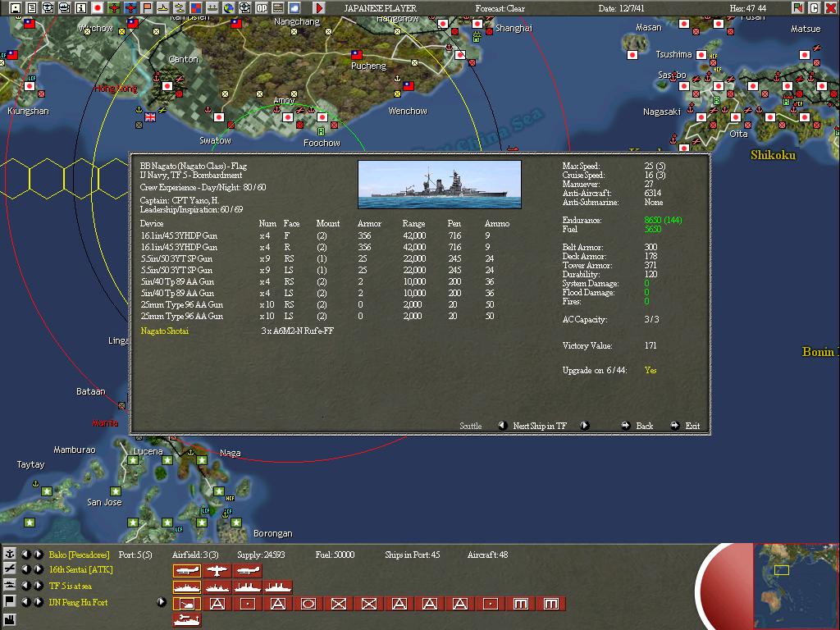This screenshot has width=840, height=630.
Task: Click the green and red flag icon top right
Action: (797, 7)
